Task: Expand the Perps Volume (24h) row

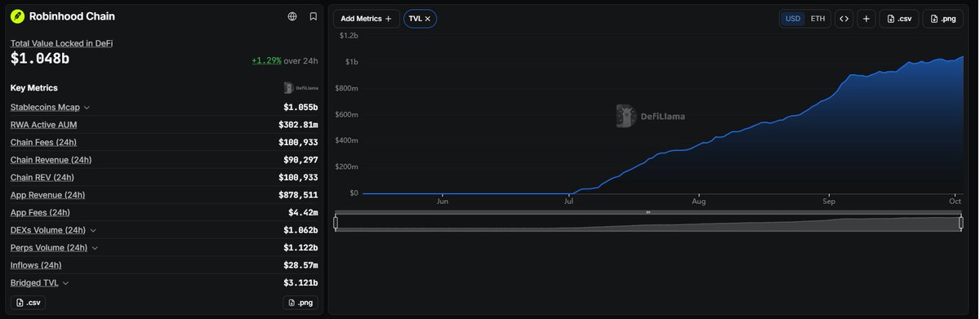Action: coord(95,248)
